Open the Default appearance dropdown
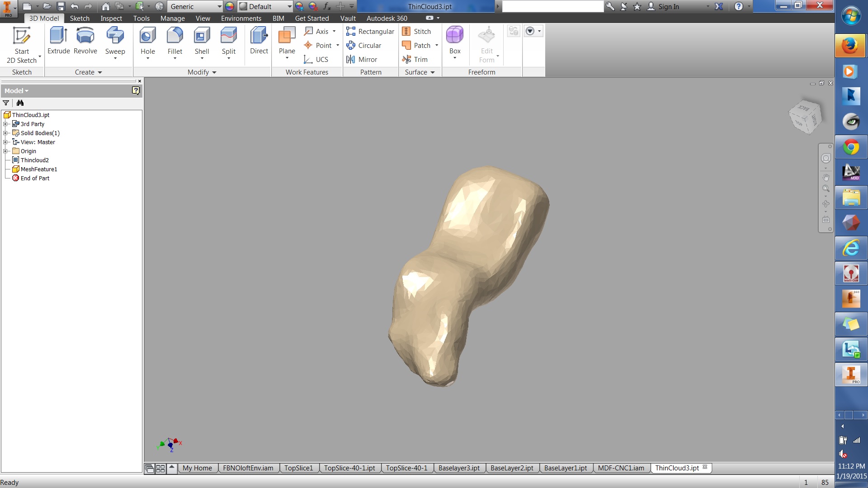This screenshot has width=868, height=488. [x=265, y=6]
